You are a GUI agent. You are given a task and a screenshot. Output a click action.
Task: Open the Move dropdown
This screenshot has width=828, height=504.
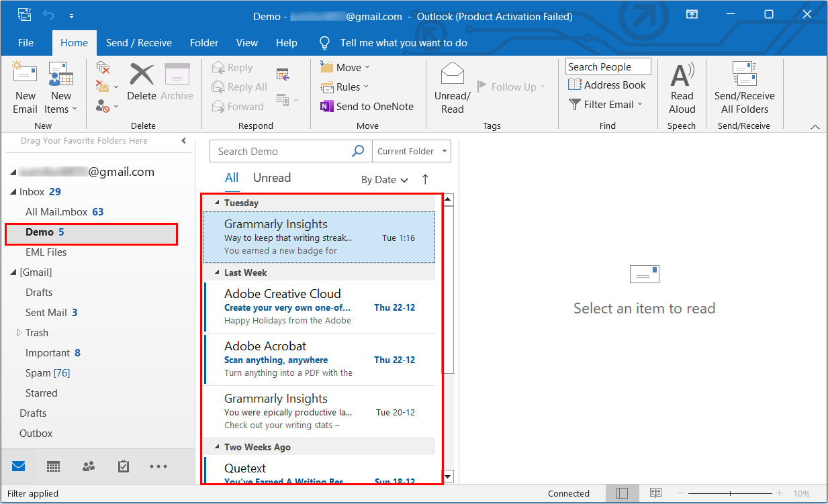coord(345,67)
